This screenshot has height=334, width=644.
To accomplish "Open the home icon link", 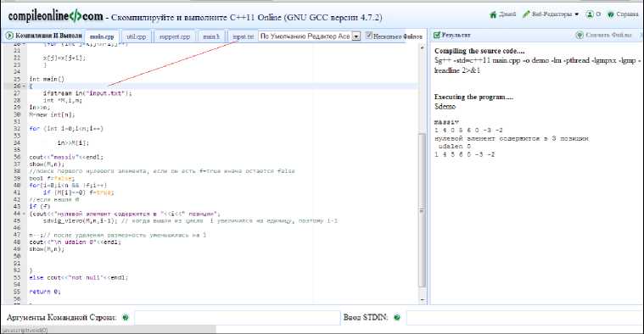I will coord(493,14).
